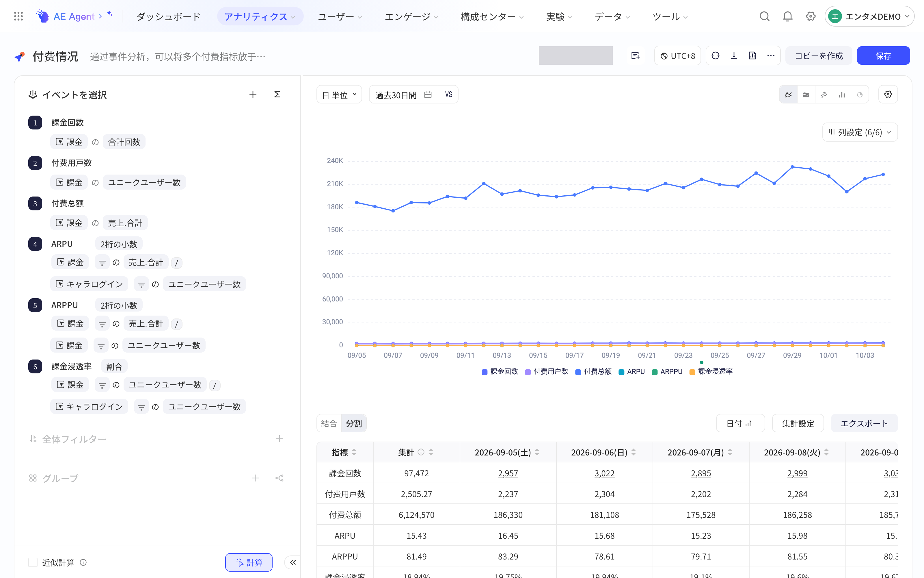
Task: Add a global filter with plus
Action: pyautogui.click(x=280, y=439)
